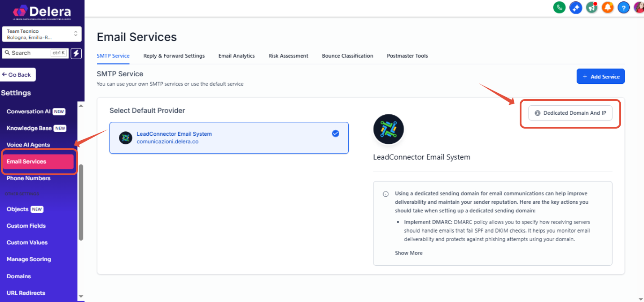Open Custom Fields settings
Viewport: 644px width, 302px height.
[x=26, y=226]
